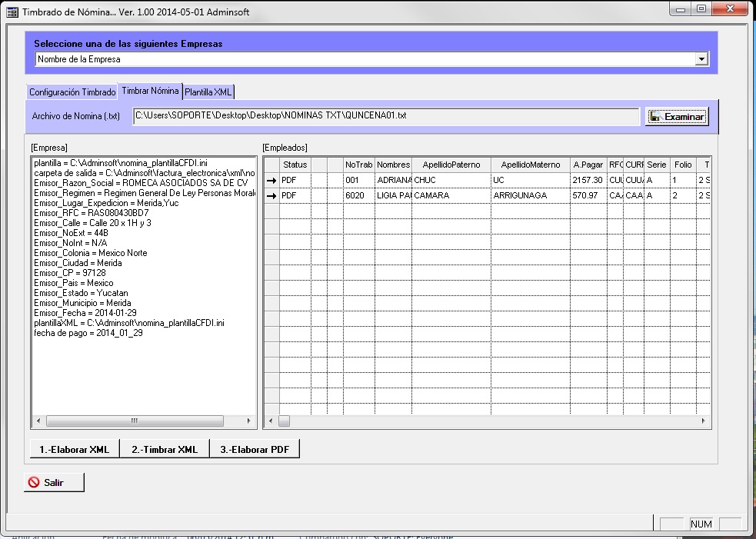Image resolution: width=756 pixels, height=539 pixels.
Task: Click the 1.-Elaborar XML button
Action: tap(75, 449)
